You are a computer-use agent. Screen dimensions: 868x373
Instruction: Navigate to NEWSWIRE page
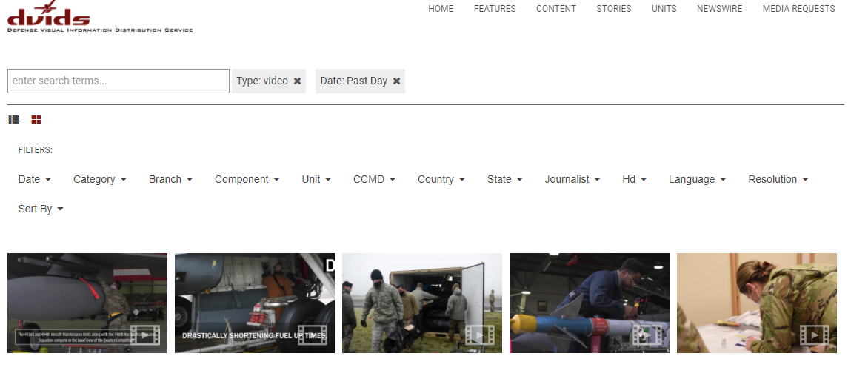pos(719,9)
